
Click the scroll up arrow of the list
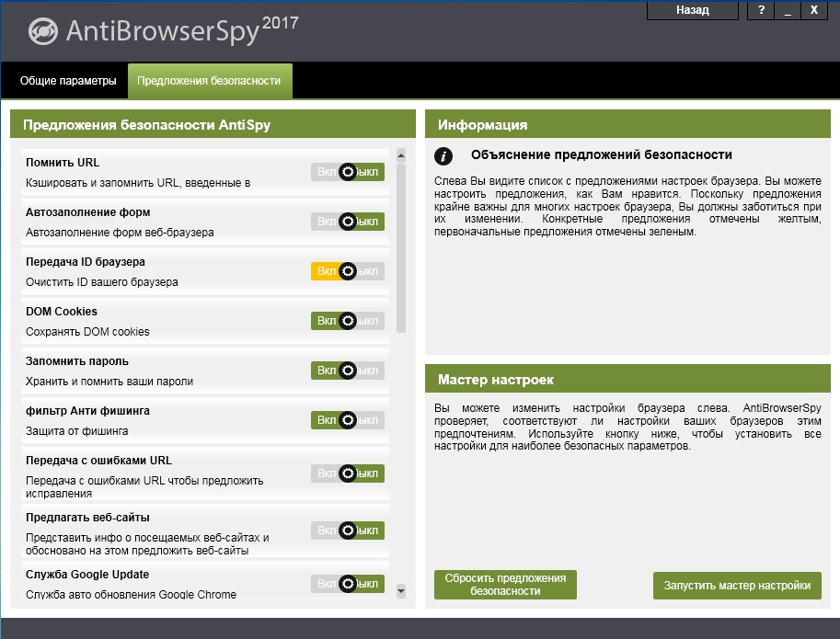[x=401, y=155]
